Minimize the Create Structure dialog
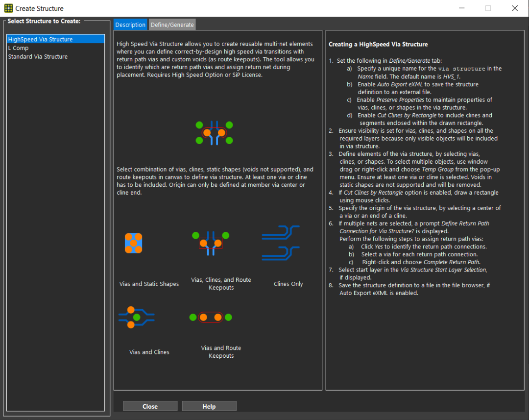The height and width of the screenshot is (420, 529). click(x=461, y=8)
